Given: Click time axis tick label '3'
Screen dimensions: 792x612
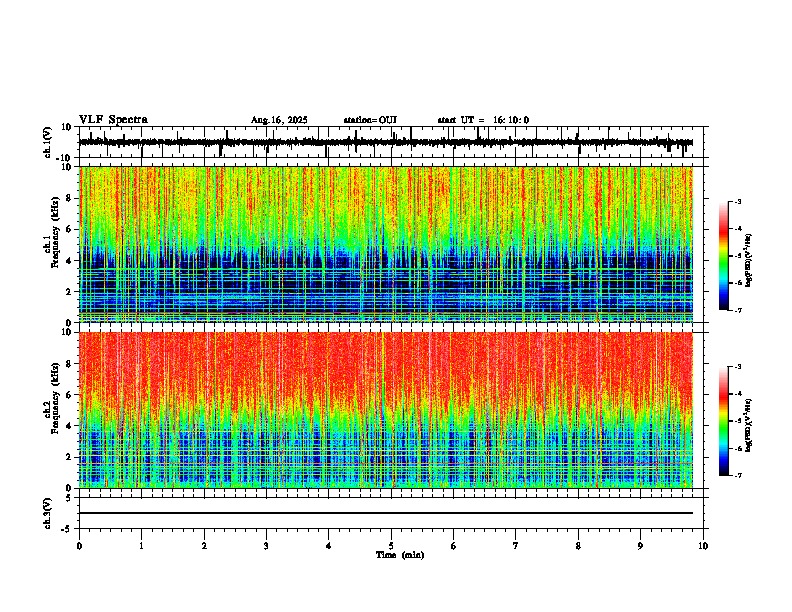Looking at the screenshot, I should [x=266, y=546].
